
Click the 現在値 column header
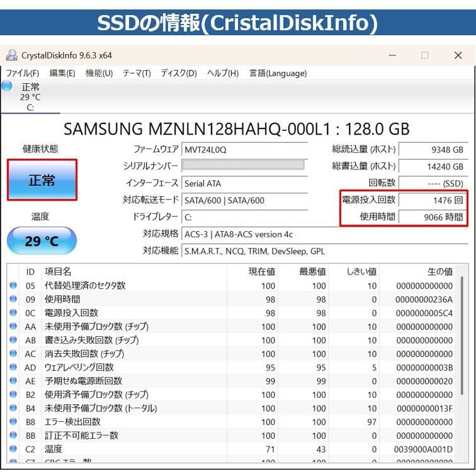(262, 271)
